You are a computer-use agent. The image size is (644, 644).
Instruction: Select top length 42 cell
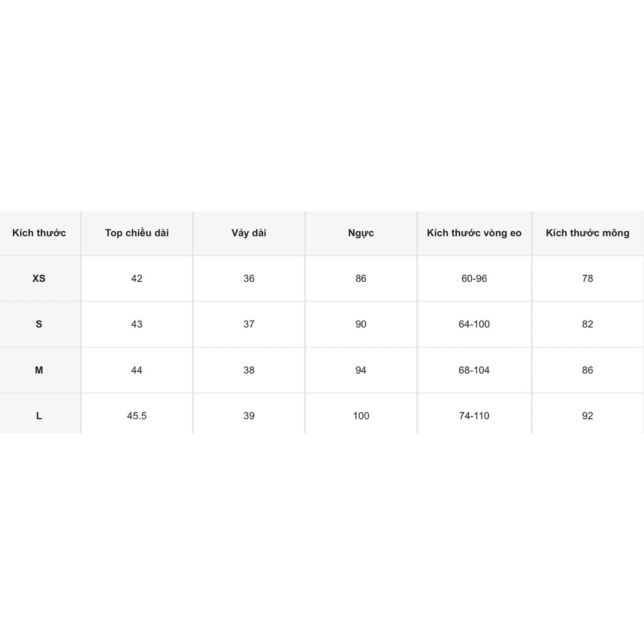point(136,279)
